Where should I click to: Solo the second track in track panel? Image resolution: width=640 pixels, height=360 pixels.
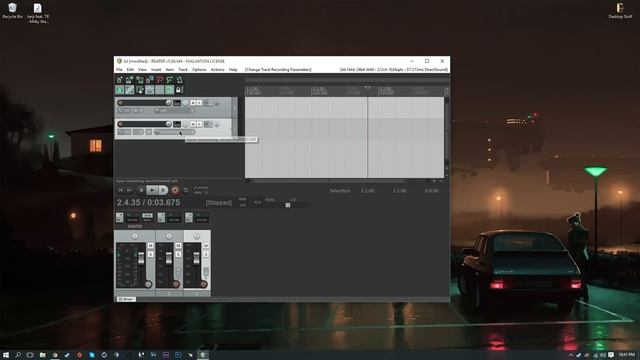coord(199,124)
